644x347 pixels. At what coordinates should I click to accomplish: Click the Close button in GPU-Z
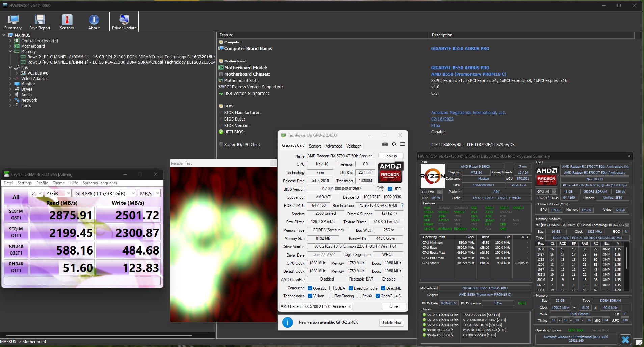pyautogui.click(x=394, y=306)
